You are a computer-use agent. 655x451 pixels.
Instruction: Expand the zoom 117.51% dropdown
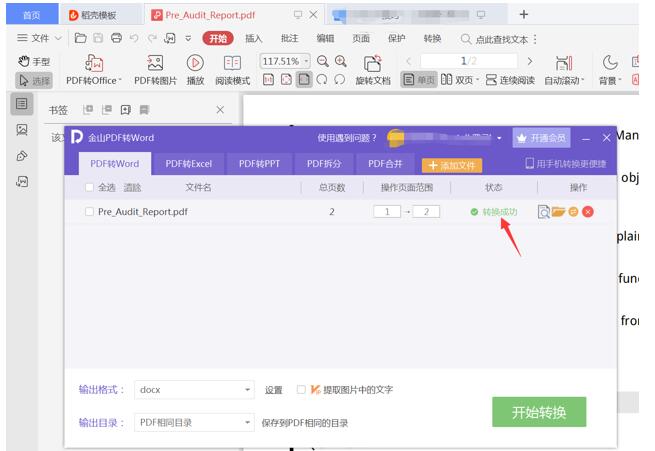coord(306,61)
